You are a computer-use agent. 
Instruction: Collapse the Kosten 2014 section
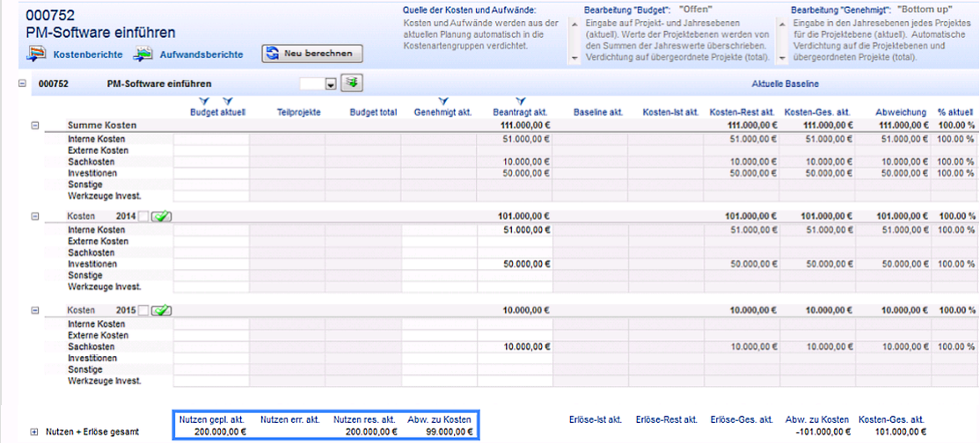pyautogui.click(x=35, y=216)
